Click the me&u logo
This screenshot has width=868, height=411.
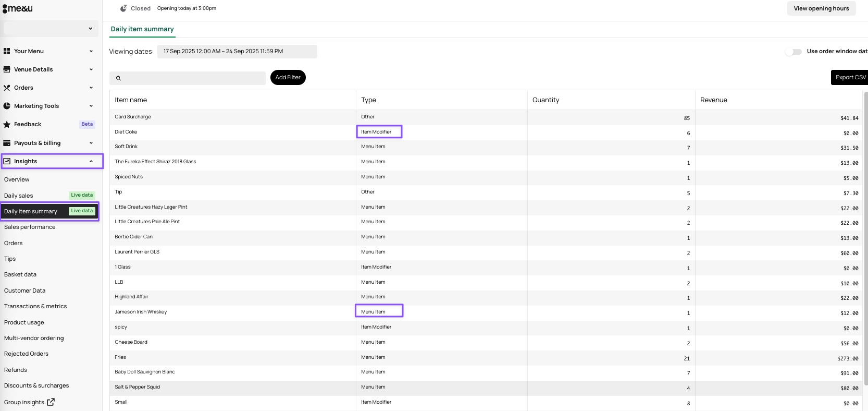(x=18, y=8)
